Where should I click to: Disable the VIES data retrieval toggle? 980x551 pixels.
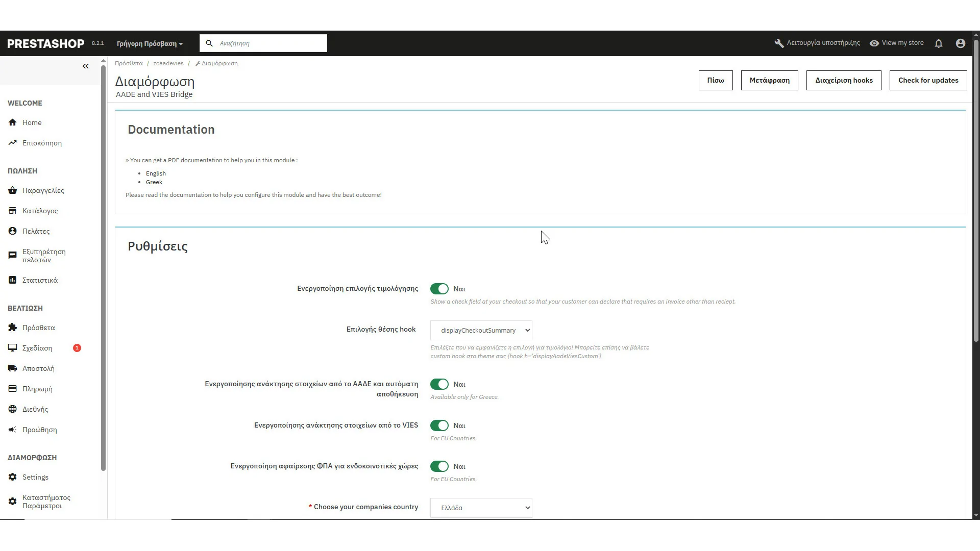(439, 425)
